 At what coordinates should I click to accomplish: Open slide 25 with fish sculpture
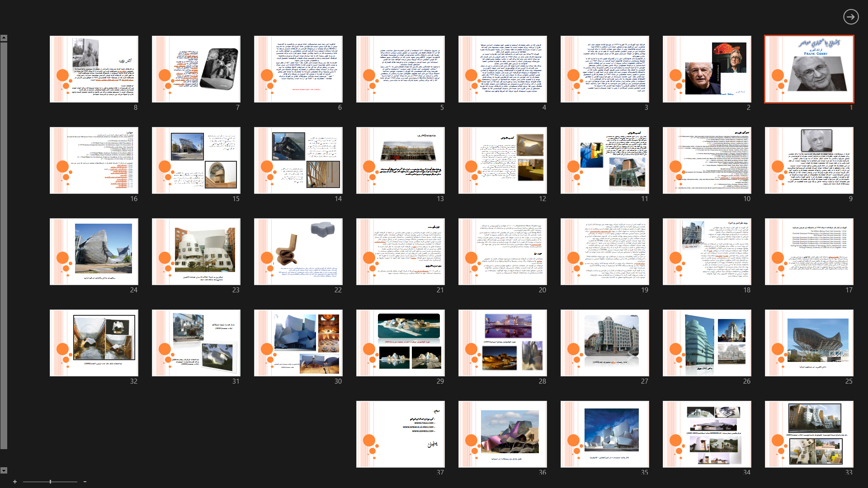pos(809,343)
